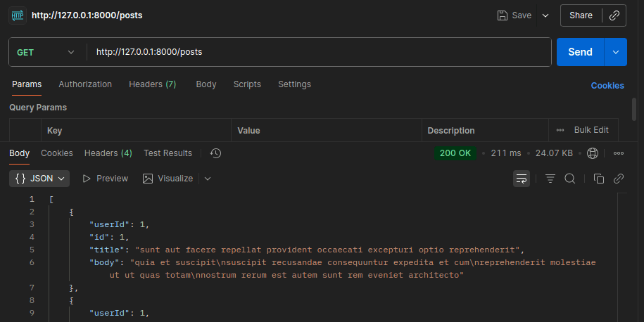Image resolution: width=644 pixels, height=322 pixels.
Task: Click the 211 ms response time
Action: (505, 153)
